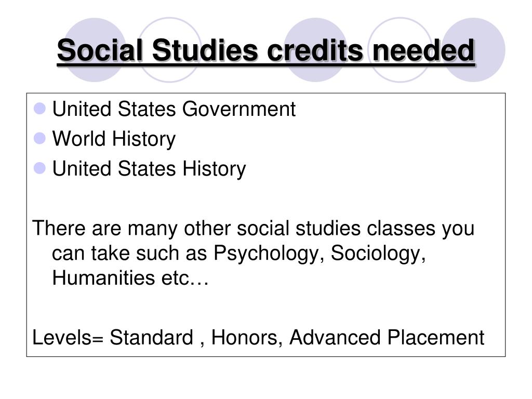Click the 'World History' bullet item

114,139
